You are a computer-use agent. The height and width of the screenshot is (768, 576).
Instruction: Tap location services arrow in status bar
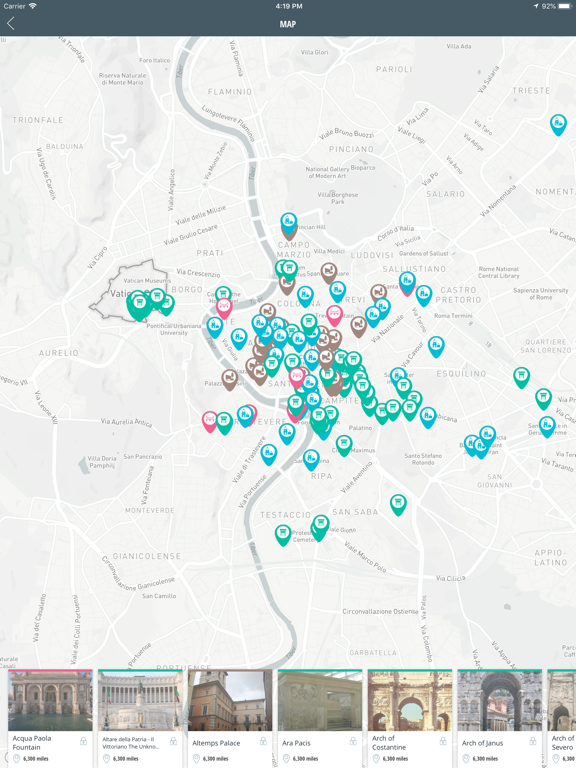click(536, 6)
